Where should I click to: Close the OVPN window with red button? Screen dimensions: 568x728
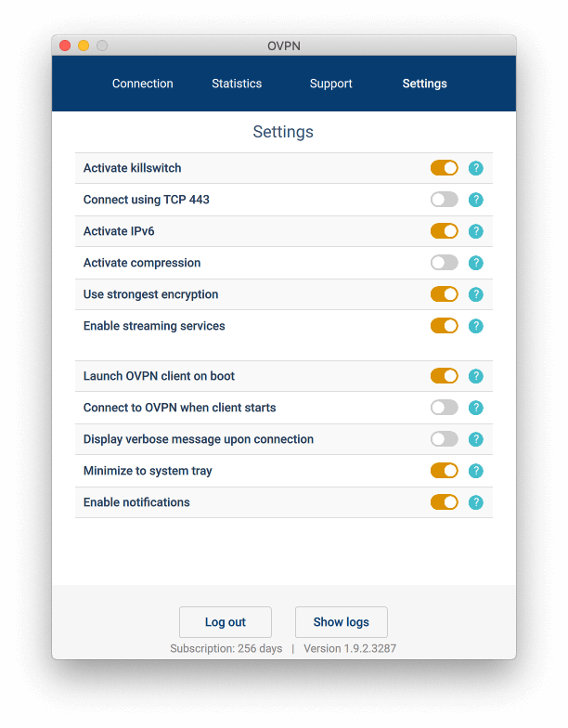[65, 45]
